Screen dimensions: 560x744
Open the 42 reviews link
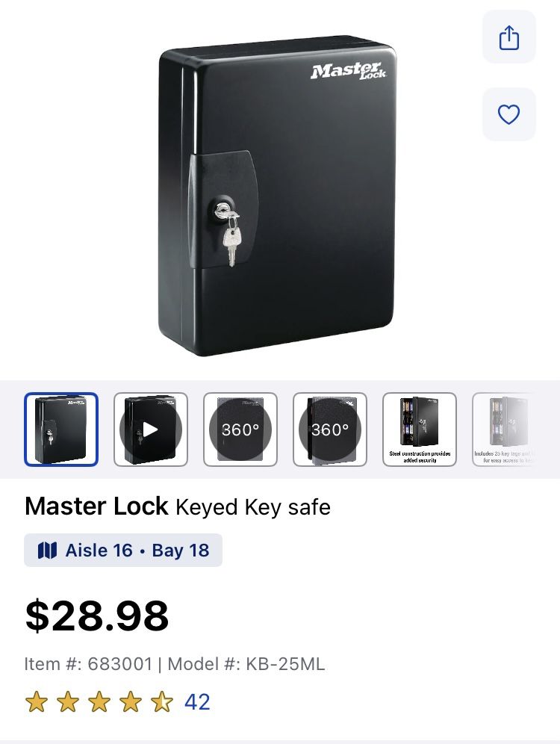click(197, 701)
